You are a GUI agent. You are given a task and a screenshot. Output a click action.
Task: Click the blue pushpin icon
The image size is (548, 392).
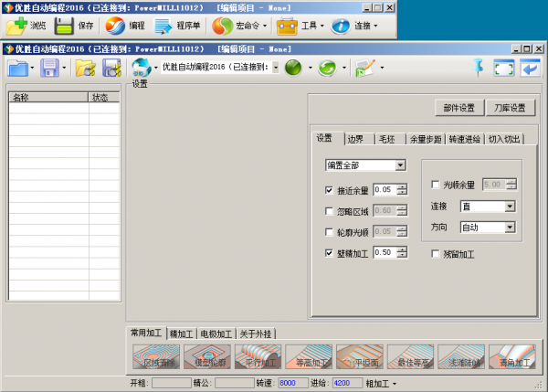coord(478,67)
